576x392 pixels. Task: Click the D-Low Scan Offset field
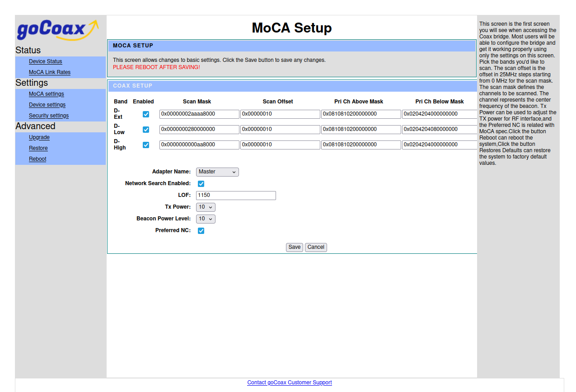pos(280,130)
